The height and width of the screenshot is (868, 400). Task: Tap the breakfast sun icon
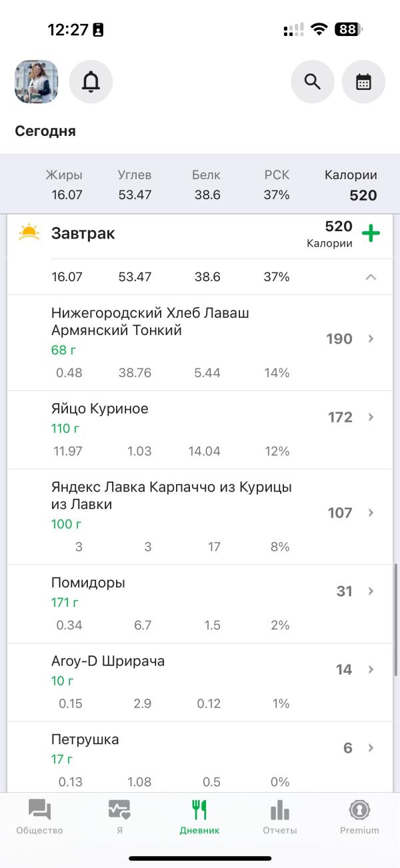pos(29,233)
